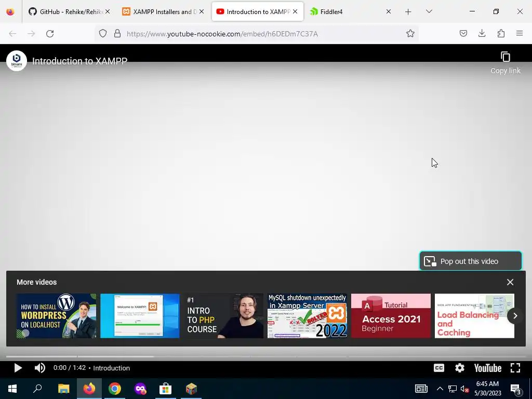
Task: Open muted volume tray icon
Action: click(x=464, y=389)
